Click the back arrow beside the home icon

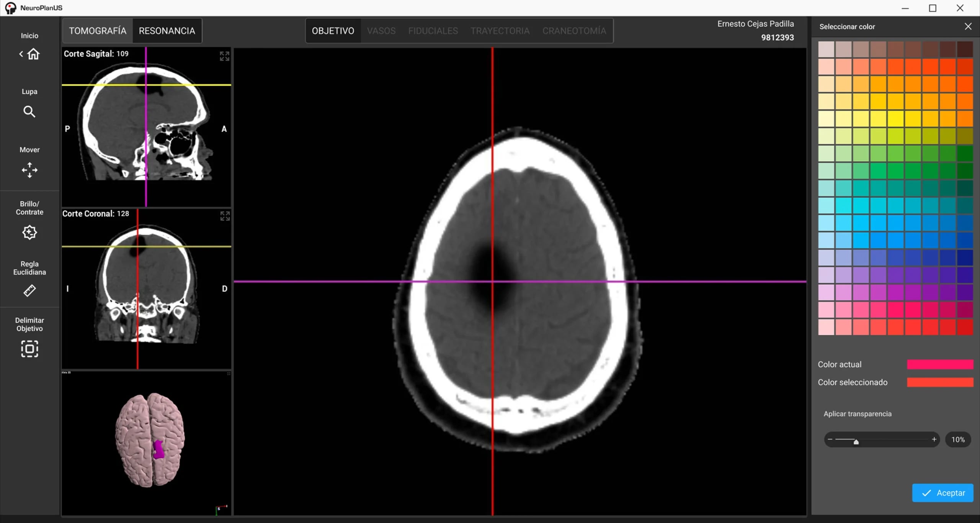(x=21, y=54)
